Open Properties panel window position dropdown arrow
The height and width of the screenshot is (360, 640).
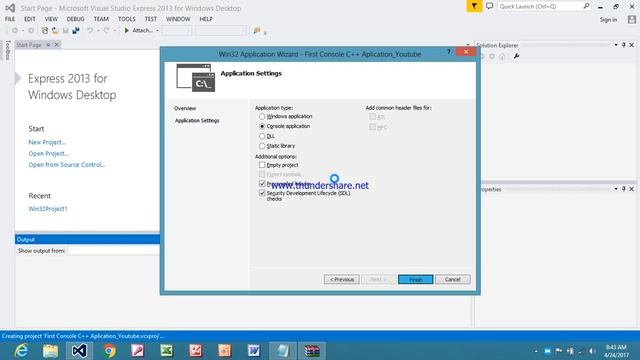click(x=616, y=189)
